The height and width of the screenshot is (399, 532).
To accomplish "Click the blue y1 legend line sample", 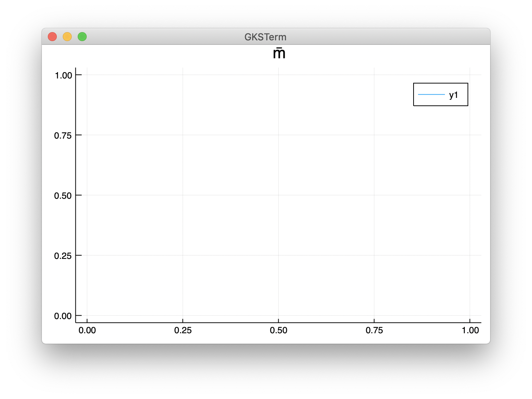I will click(432, 95).
